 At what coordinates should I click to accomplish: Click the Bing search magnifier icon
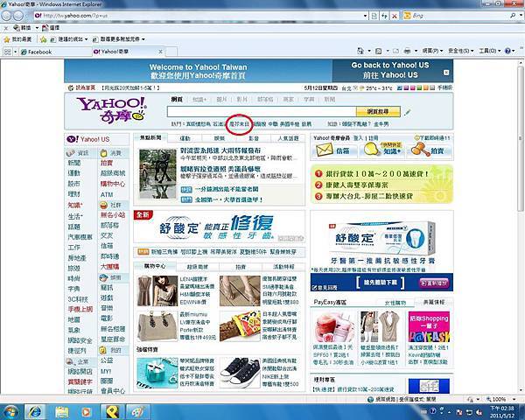[513, 16]
